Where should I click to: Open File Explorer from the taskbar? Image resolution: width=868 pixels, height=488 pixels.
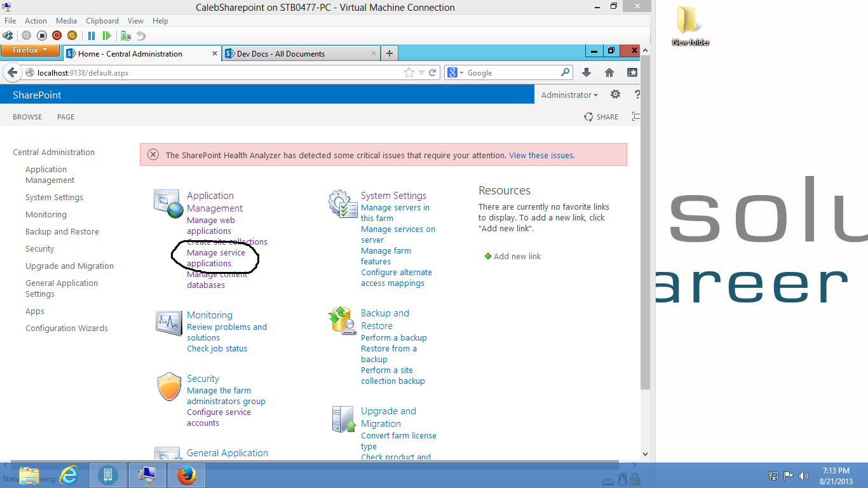point(29,475)
